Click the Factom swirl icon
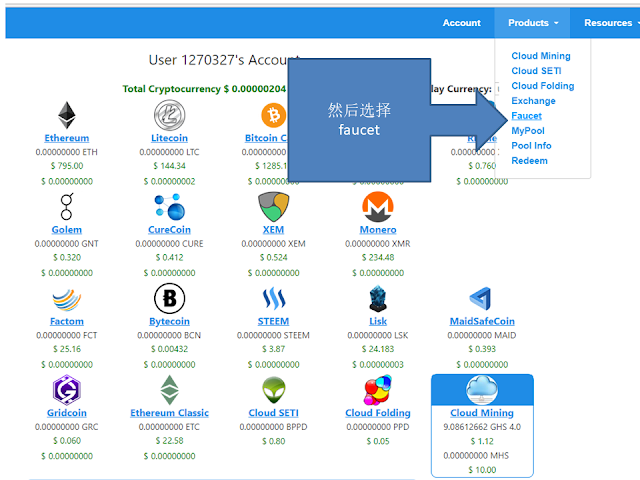Viewport: 640px width, 480px height. [x=67, y=300]
